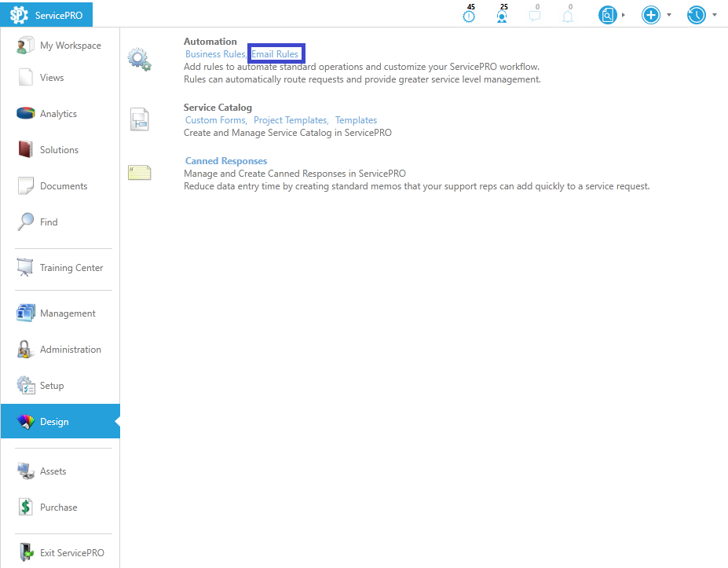
Task: Open Setup label in sidebar
Action: click(x=52, y=386)
